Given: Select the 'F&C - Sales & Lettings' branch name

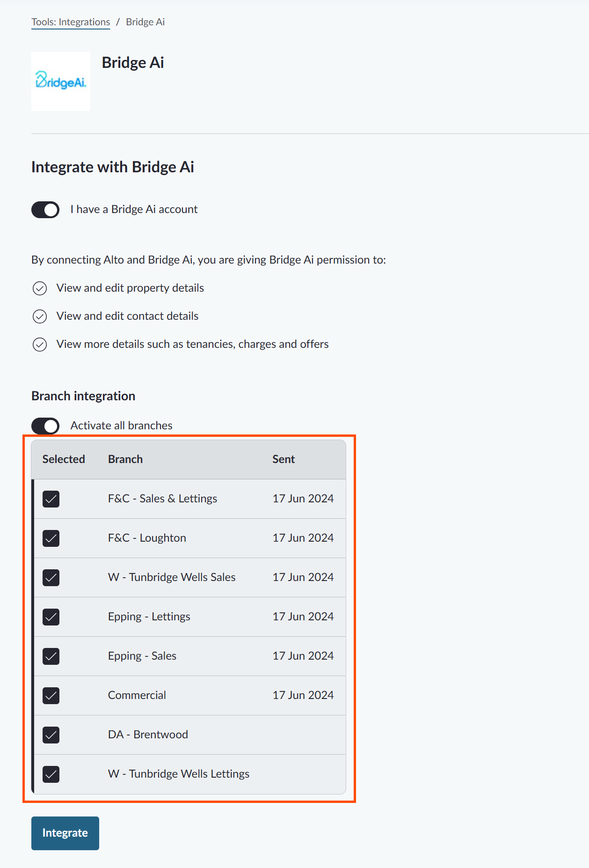Looking at the screenshot, I should [162, 499].
